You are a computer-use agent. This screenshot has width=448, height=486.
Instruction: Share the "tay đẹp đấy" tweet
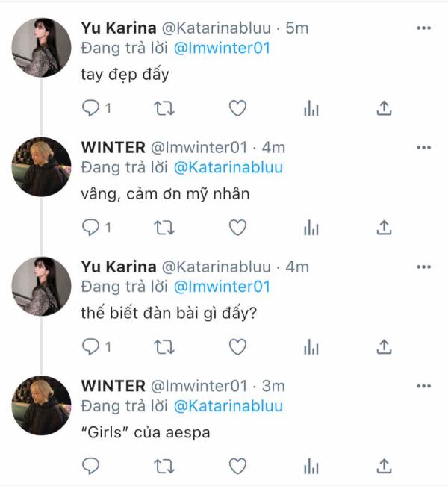[x=384, y=109]
